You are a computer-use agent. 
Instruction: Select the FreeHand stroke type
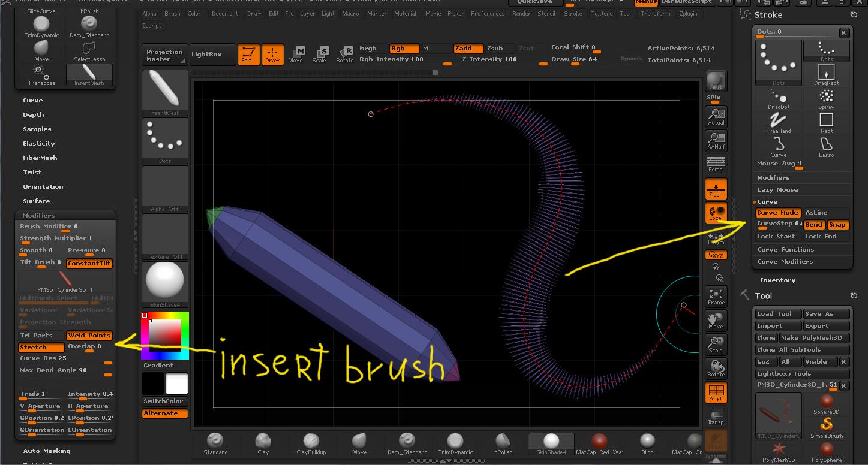coord(779,123)
